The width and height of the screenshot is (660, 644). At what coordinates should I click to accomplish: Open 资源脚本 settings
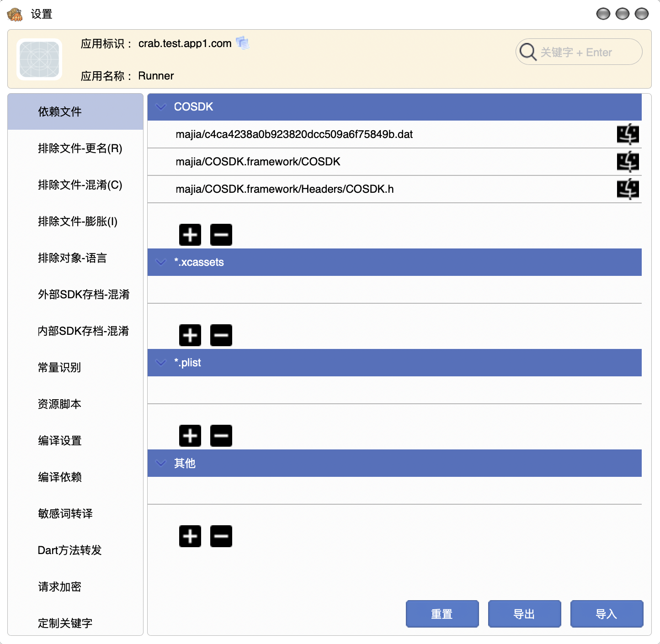(x=75, y=404)
